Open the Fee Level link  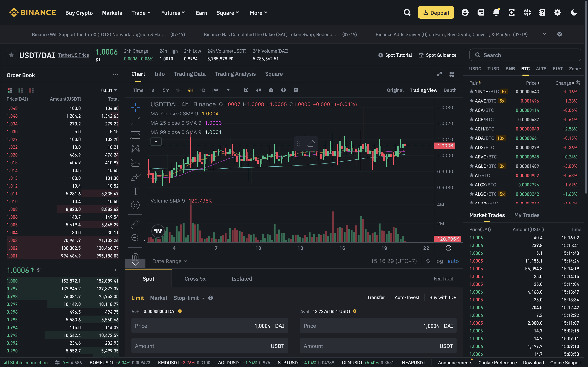[443, 279]
